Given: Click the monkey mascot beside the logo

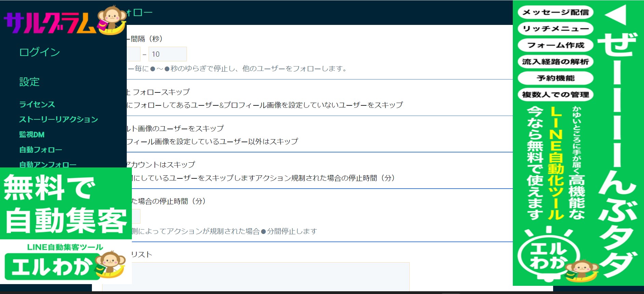Looking at the screenshot, I should click(112, 20).
